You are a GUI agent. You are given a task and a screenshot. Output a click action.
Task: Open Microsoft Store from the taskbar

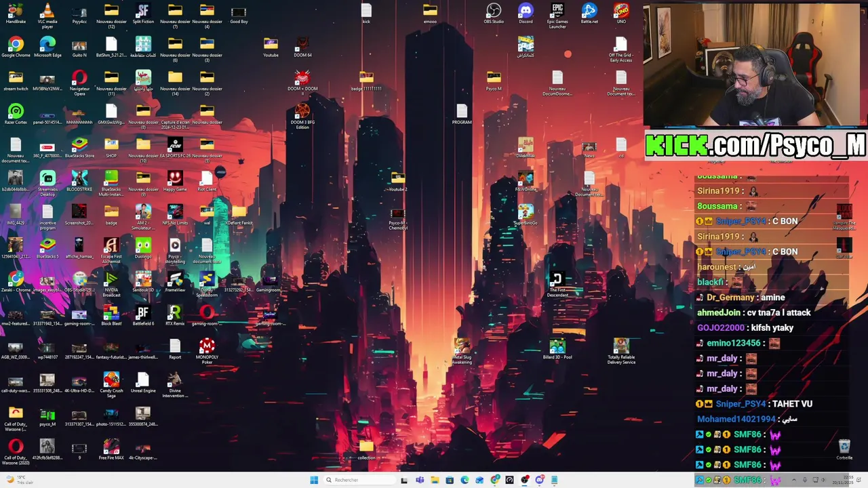450,480
